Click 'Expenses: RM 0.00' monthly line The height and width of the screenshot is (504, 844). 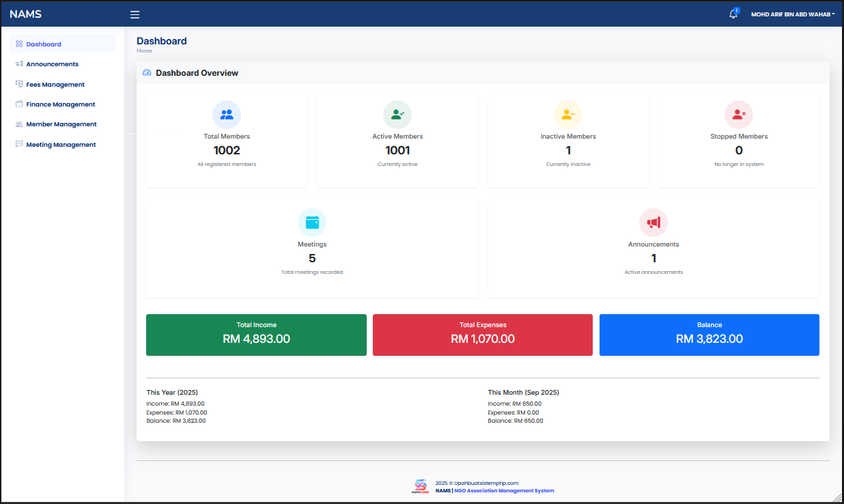pyautogui.click(x=514, y=412)
